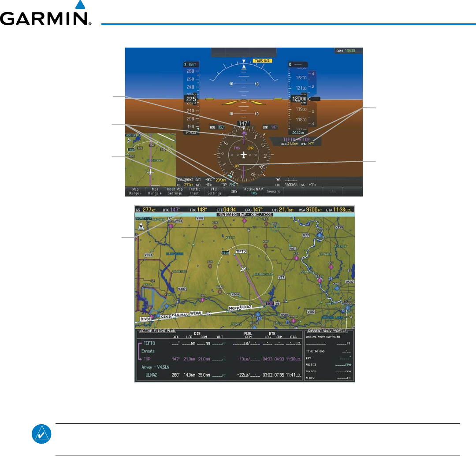476x456 pixels.
Task: Click the DTK 147° box beside HSI
Action: [x=270, y=127]
